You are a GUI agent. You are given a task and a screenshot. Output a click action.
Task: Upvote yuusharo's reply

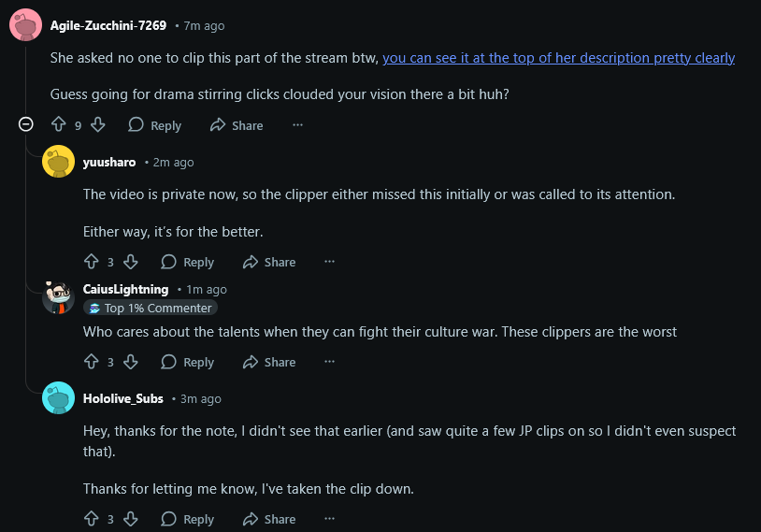[92, 262]
